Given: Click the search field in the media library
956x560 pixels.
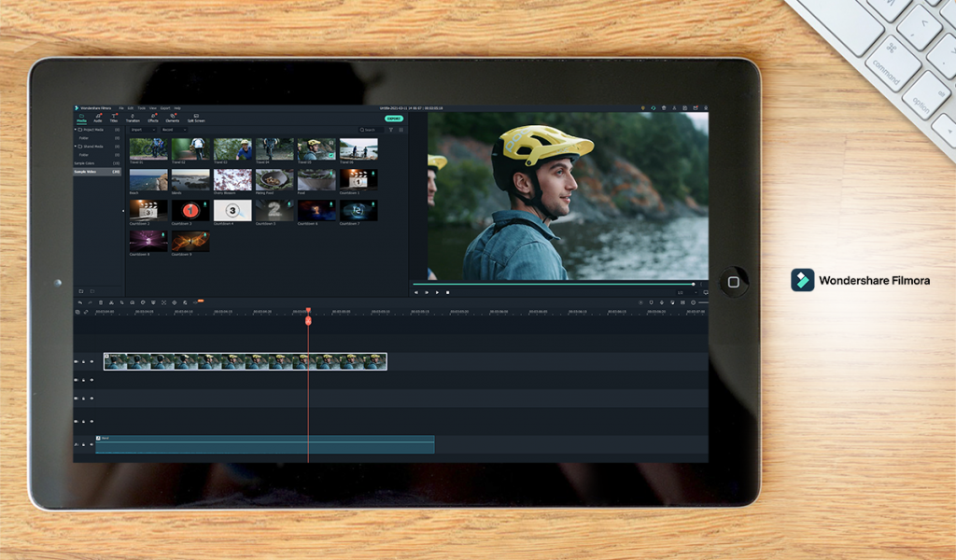Looking at the screenshot, I should (371, 130).
